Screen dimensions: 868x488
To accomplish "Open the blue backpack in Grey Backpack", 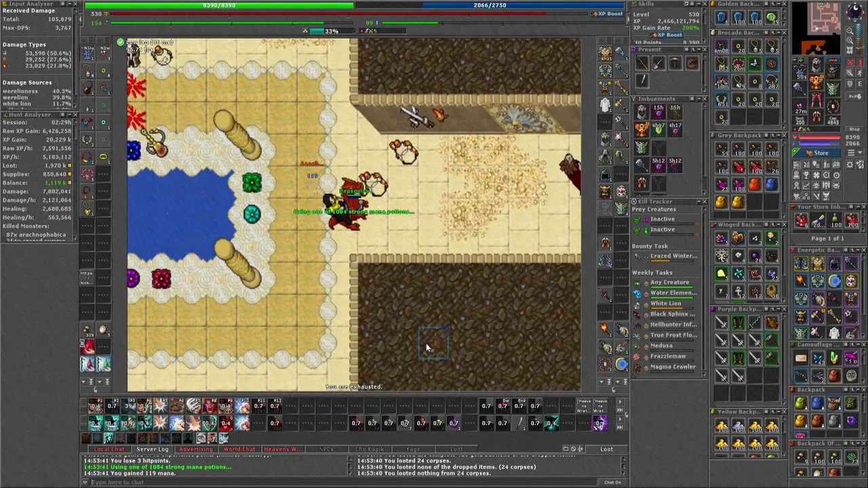I will pos(771,184).
